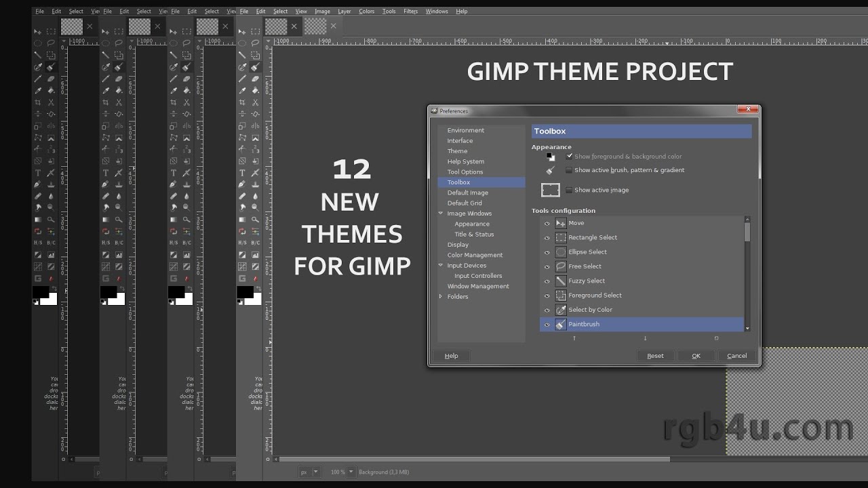Image resolution: width=868 pixels, height=488 pixels.
Task: Select the Move tool in the toolbox beside the canvas
Action: (x=242, y=31)
